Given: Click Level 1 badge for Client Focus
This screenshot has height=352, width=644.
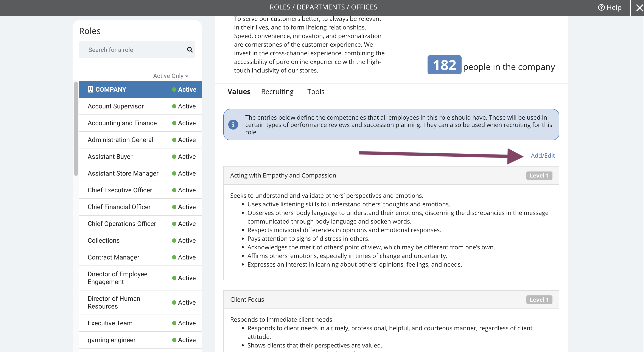Looking at the screenshot, I should (539, 299).
